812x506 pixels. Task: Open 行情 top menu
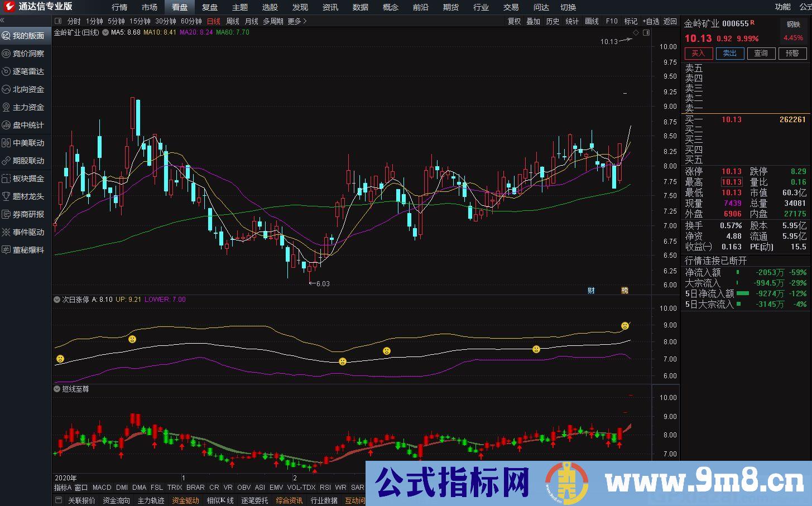click(119, 7)
